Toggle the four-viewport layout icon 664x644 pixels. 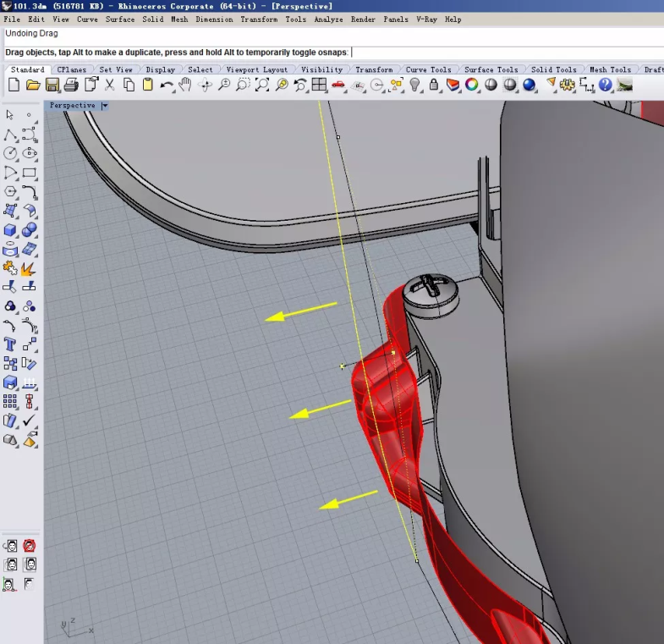click(319, 85)
